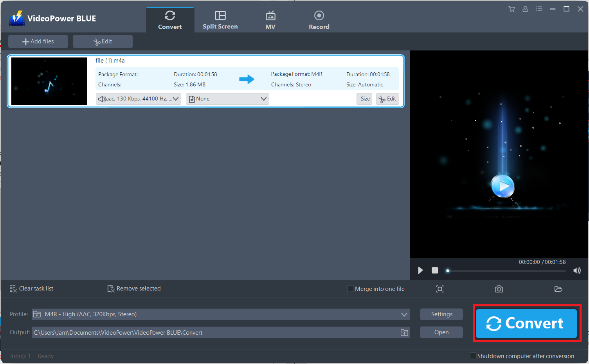Select the file (1).m4a thumbnail
589x364 pixels.
pyautogui.click(x=49, y=81)
